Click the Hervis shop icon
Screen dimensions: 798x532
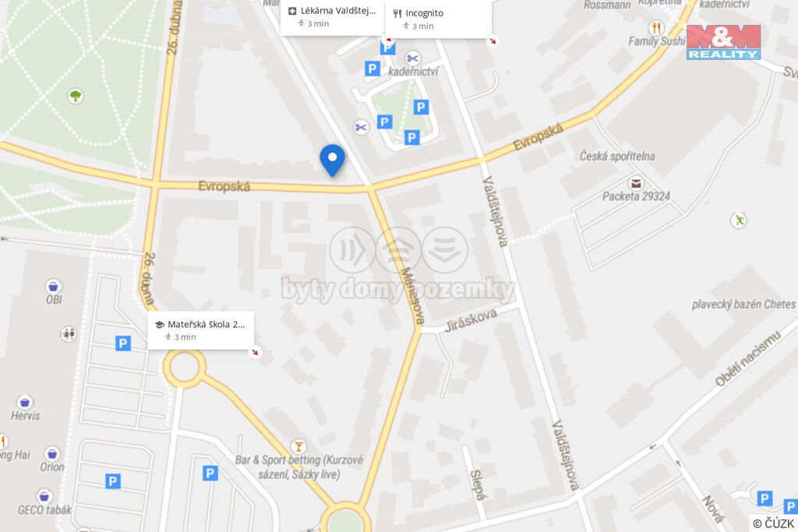(24, 402)
